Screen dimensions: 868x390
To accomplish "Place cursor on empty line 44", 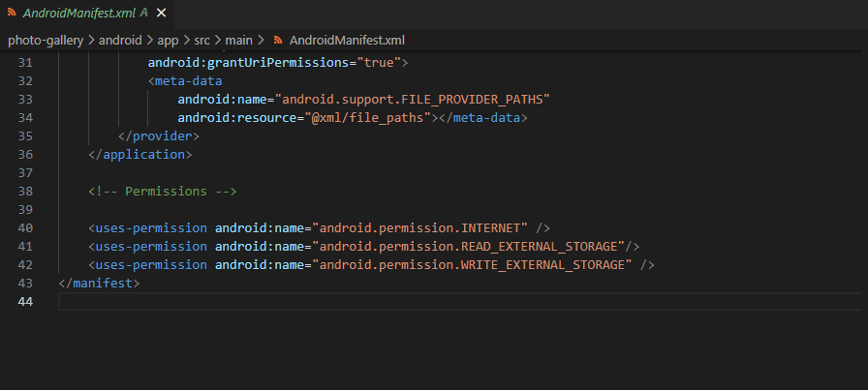I will [x=459, y=302].
